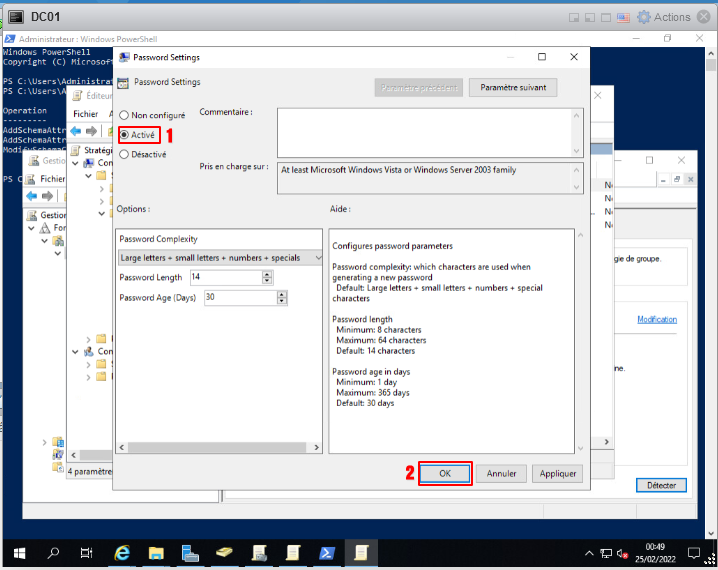This screenshot has height=570, width=718.
Task: Open File Explorer from the taskbar
Action: 156,552
